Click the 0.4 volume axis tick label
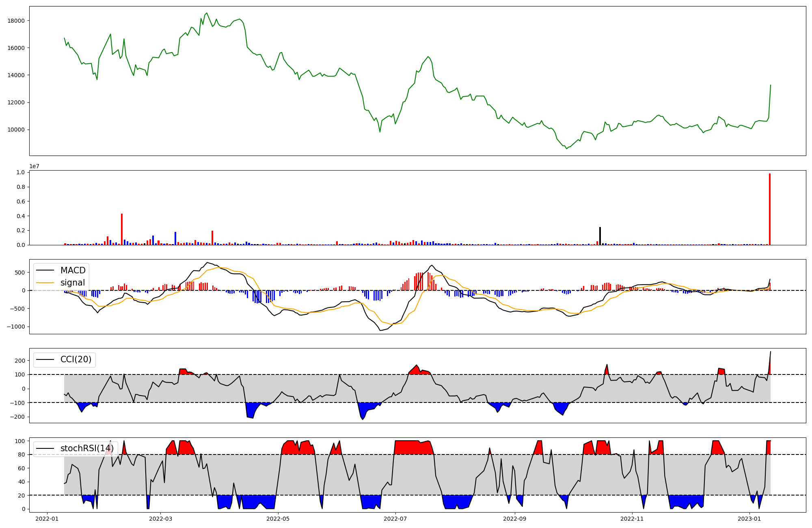This screenshot has width=812, height=528. point(20,216)
